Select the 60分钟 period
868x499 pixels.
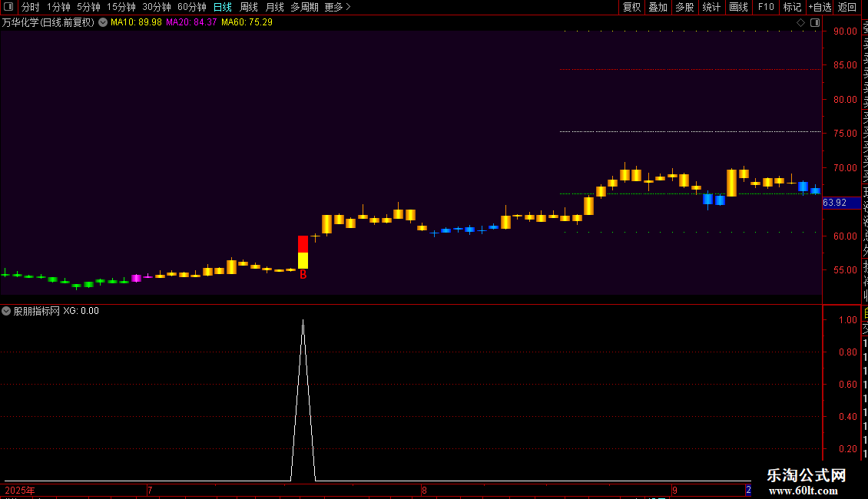coord(192,7)
